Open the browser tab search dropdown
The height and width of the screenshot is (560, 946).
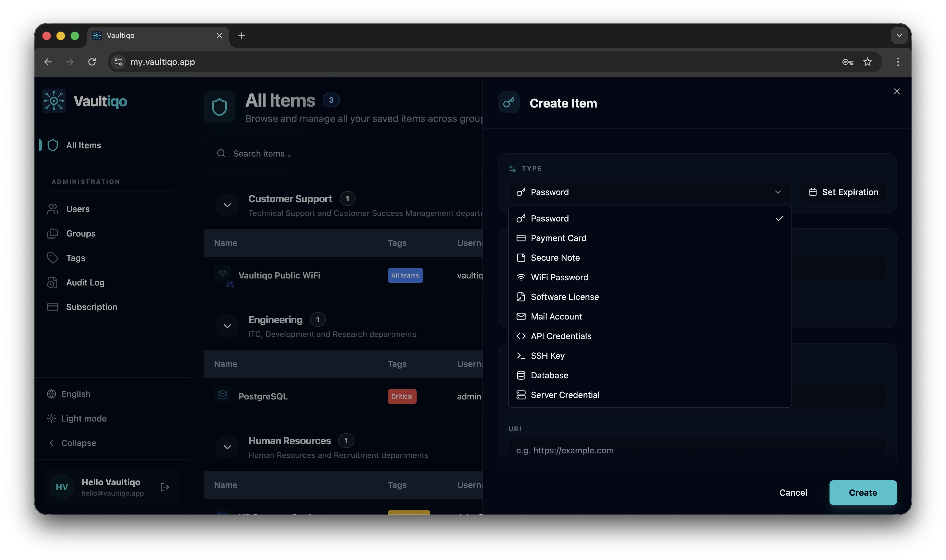[899, 36]
